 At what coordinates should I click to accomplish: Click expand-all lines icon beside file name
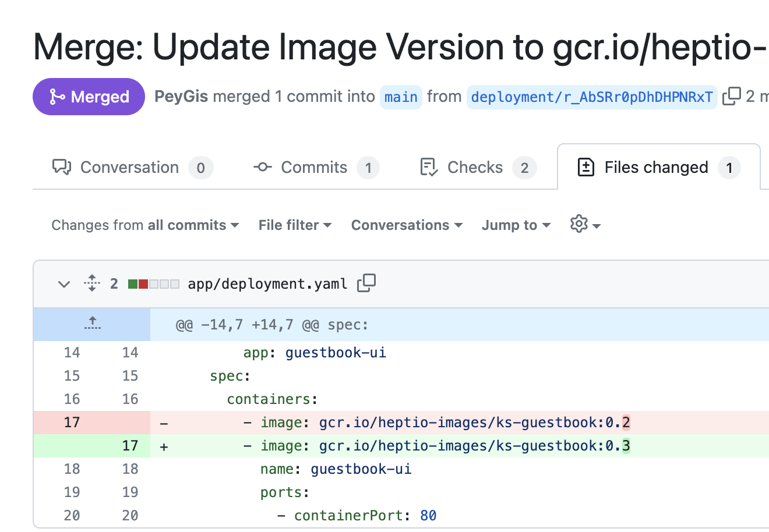point(92,283)
